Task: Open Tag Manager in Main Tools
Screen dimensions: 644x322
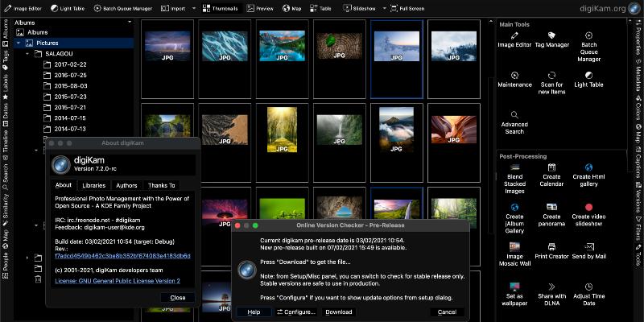Action: pos(551,39)
